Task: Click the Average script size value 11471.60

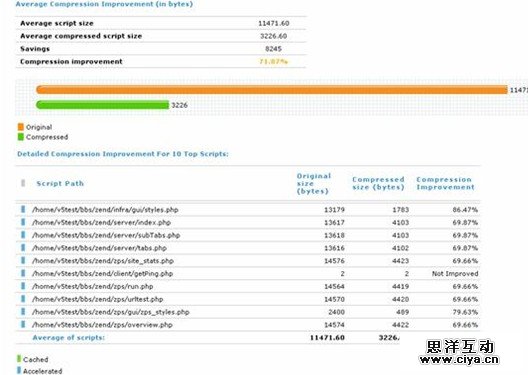Action: [x=274, y=23]
